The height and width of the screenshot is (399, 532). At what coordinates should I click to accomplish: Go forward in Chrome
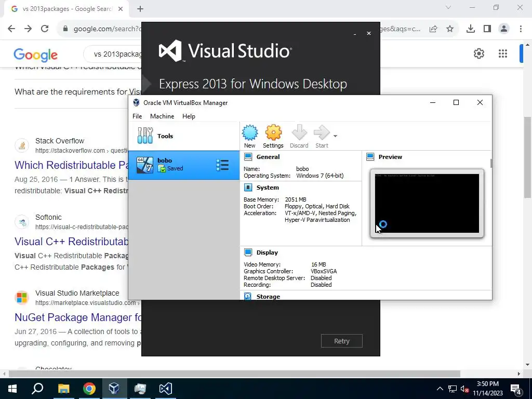pyautogui.click(x=28, y=29)
